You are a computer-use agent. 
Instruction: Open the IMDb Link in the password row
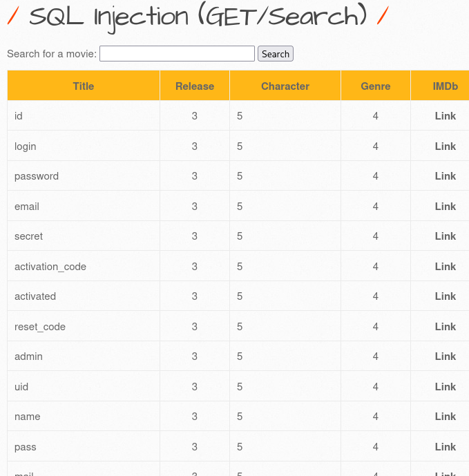445,176
